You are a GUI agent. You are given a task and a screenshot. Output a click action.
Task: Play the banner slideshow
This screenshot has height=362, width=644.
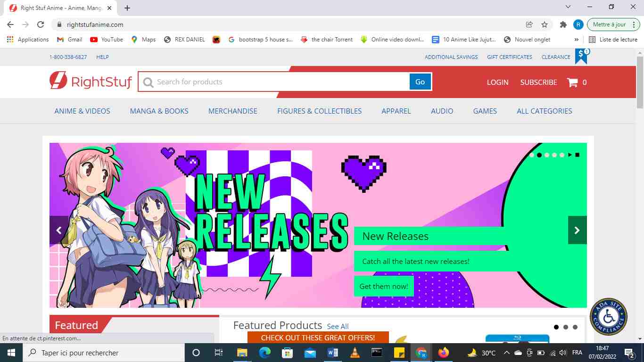570,155
